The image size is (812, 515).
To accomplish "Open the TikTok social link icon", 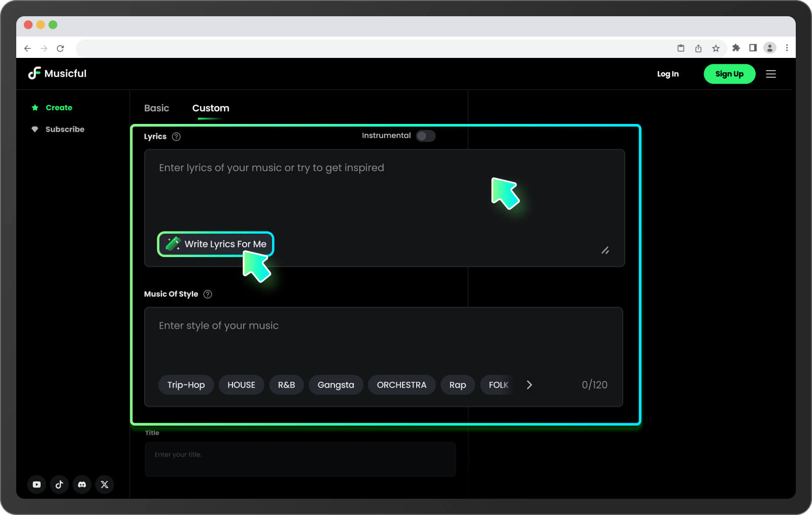I will point(59,485).
